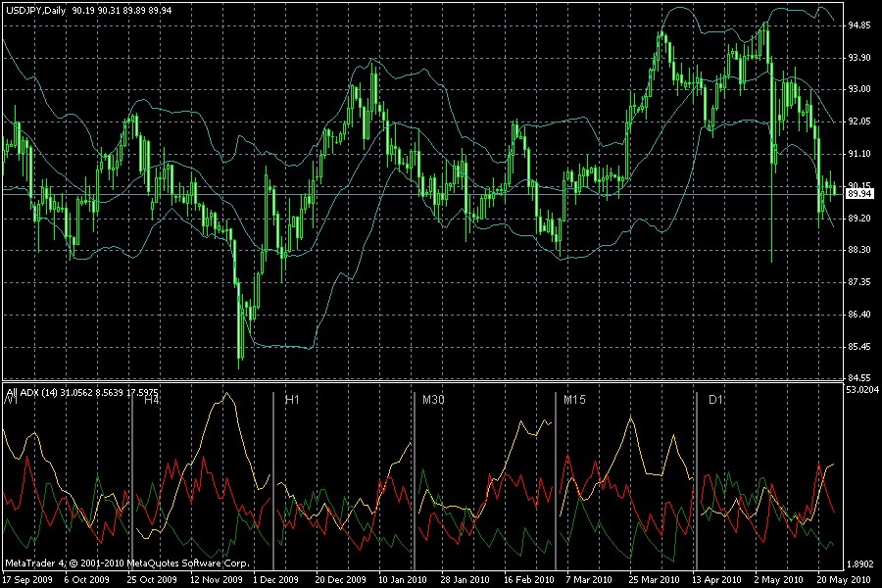Screen dimensions: 882x588
Task: Select the 91.10 price level label
Action: tap(859, 154)
